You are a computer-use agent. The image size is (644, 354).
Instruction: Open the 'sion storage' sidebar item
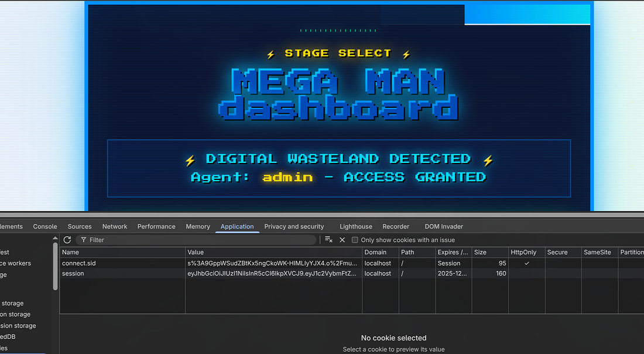[x=18, y=326]
